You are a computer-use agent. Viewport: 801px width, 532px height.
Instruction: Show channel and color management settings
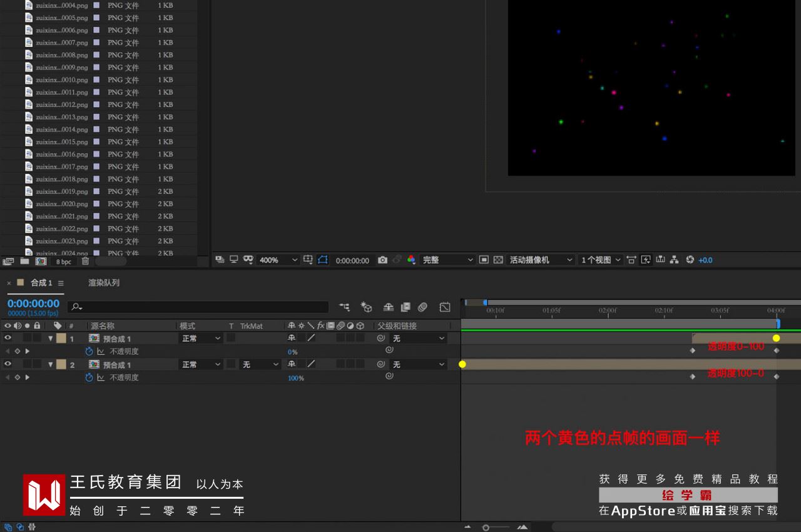pyautogui.click(x=411, y=260)
